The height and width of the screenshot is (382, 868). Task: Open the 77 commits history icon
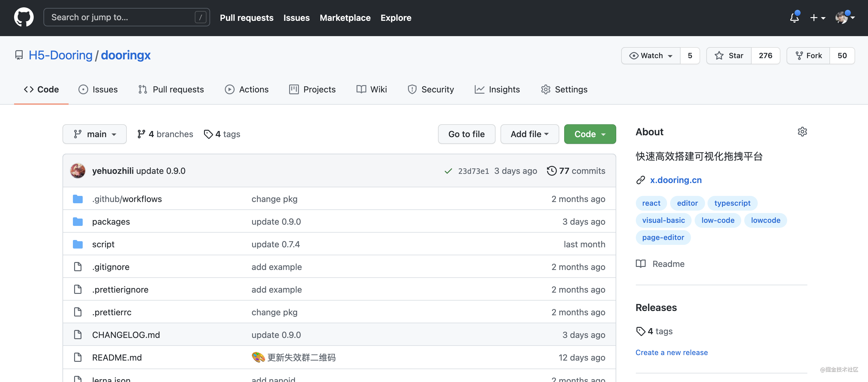pyautogui.click(x=551, y=171)
